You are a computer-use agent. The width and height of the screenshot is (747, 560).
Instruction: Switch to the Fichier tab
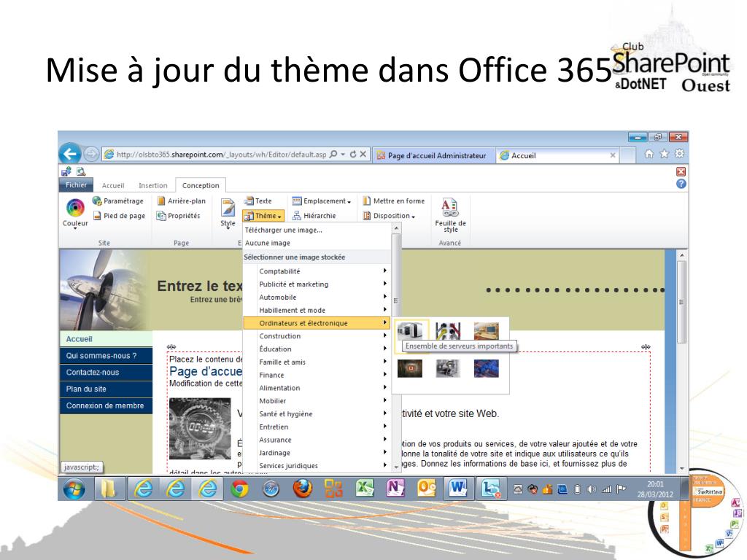tap(76, 184)
